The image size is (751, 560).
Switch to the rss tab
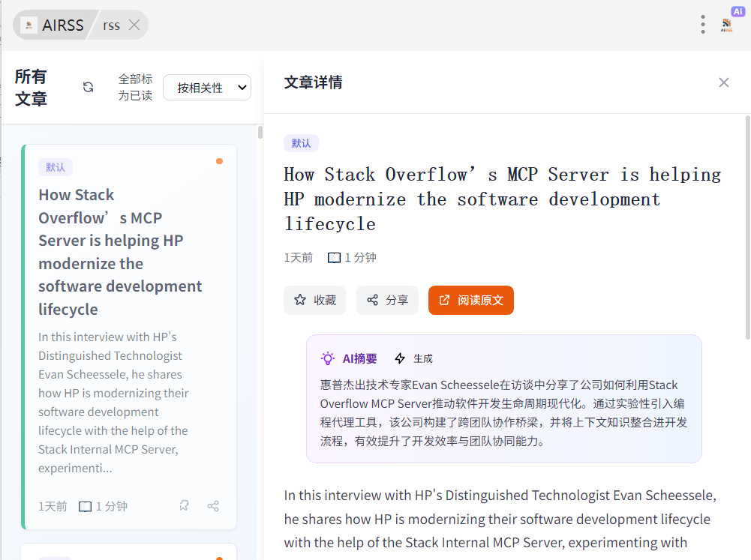[x=111, y=25]
